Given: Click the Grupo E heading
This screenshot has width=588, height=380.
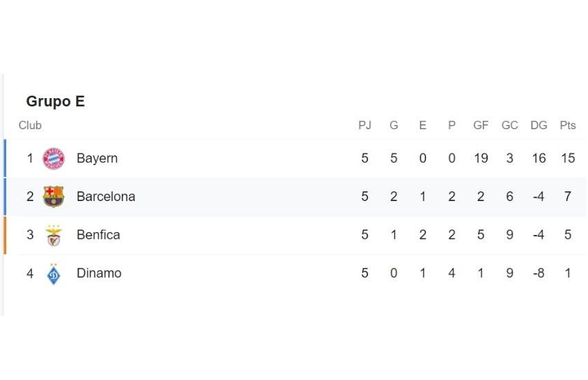Looking at the screenshot, I should tap(55, 102).
